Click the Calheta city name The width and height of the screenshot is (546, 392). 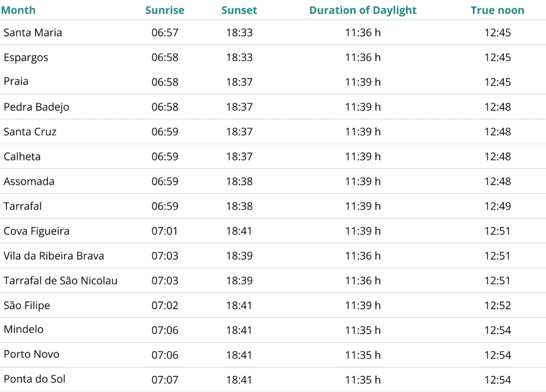pos(22,156)
